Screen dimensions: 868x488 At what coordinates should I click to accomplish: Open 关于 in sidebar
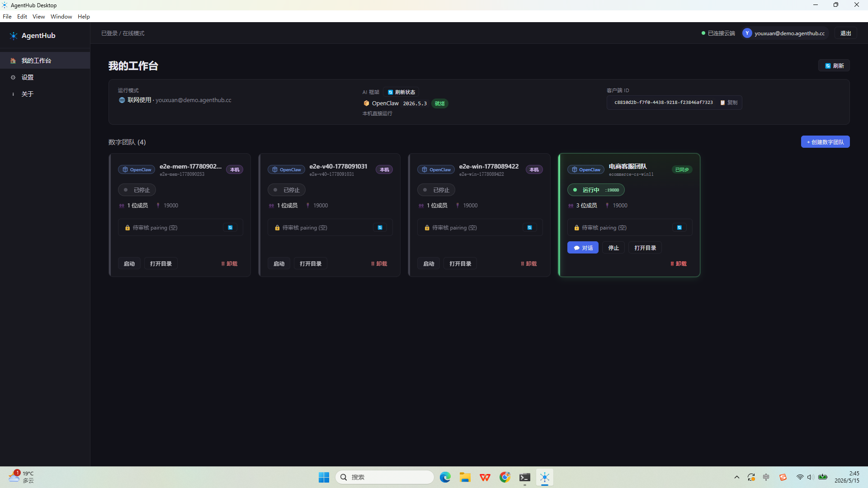(x=45, y=94)
